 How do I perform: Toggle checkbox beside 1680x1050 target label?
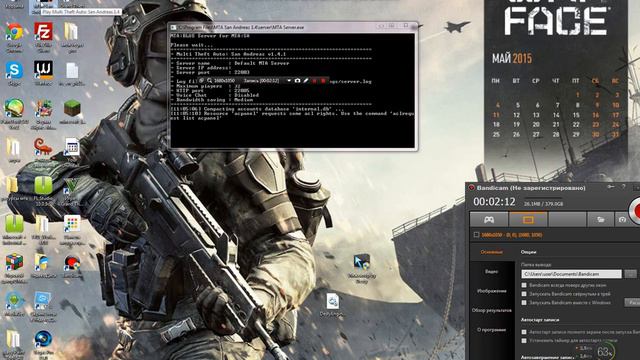[x=476, y=235]
